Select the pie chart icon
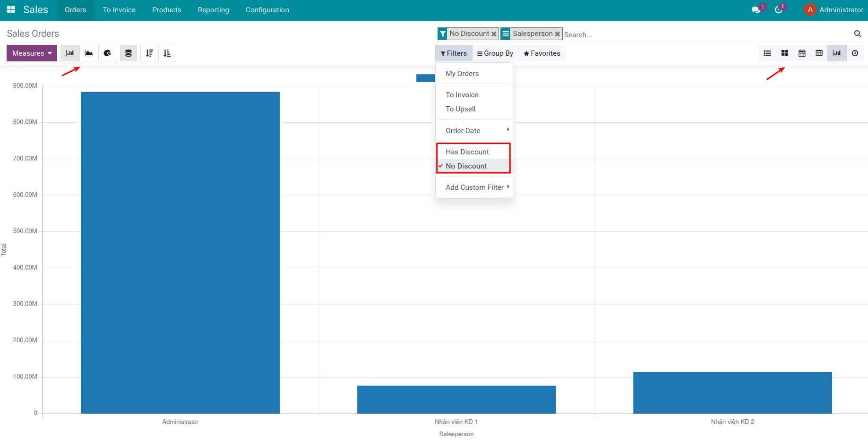868x440 pixels. [x=107, y=53]
